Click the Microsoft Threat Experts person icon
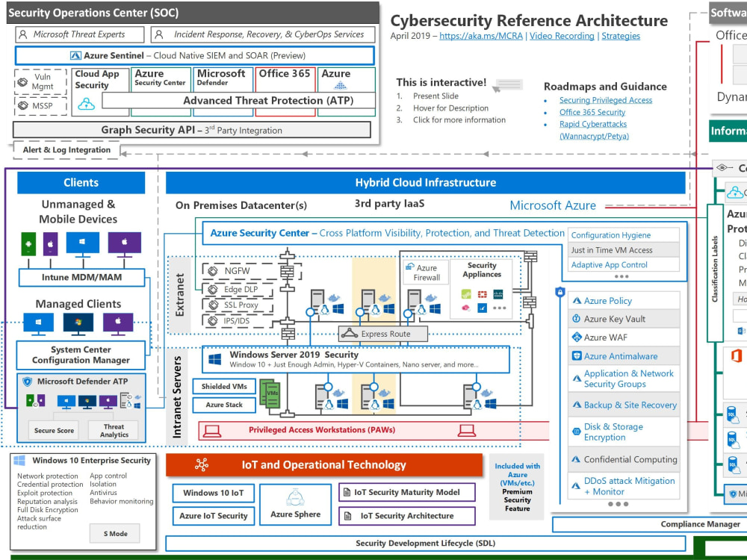This screenshot has width=747, height=560. (22, 34)
